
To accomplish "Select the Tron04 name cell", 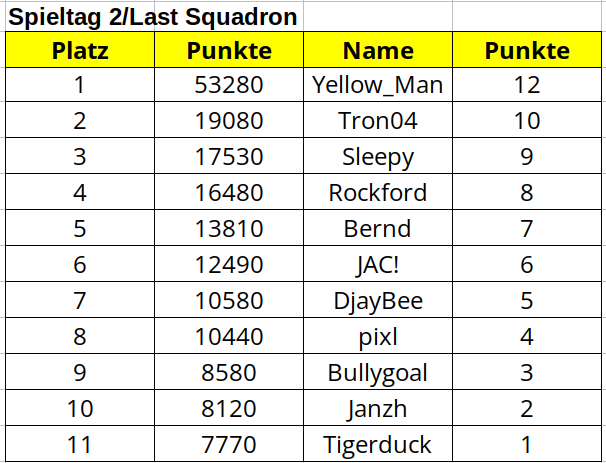I will (378, 121).
